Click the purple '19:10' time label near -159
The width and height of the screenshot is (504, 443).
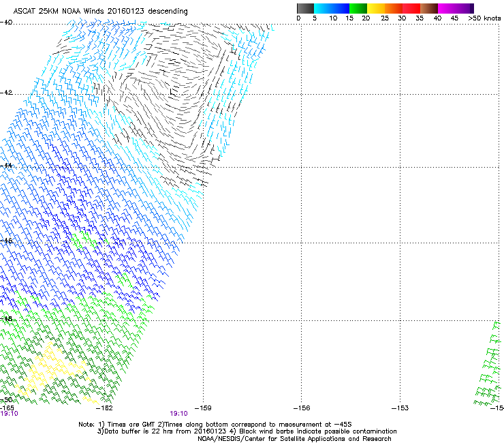tap(178, 414)
